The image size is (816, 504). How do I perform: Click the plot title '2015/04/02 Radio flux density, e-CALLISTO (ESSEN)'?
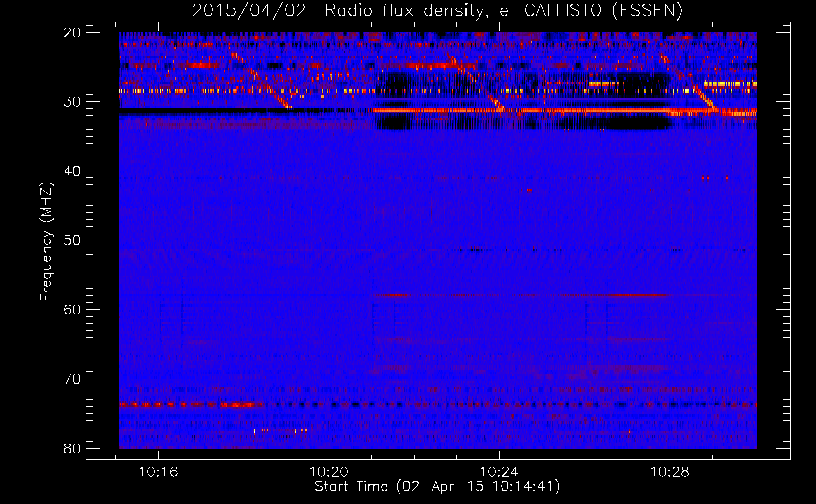coord(437,11)
